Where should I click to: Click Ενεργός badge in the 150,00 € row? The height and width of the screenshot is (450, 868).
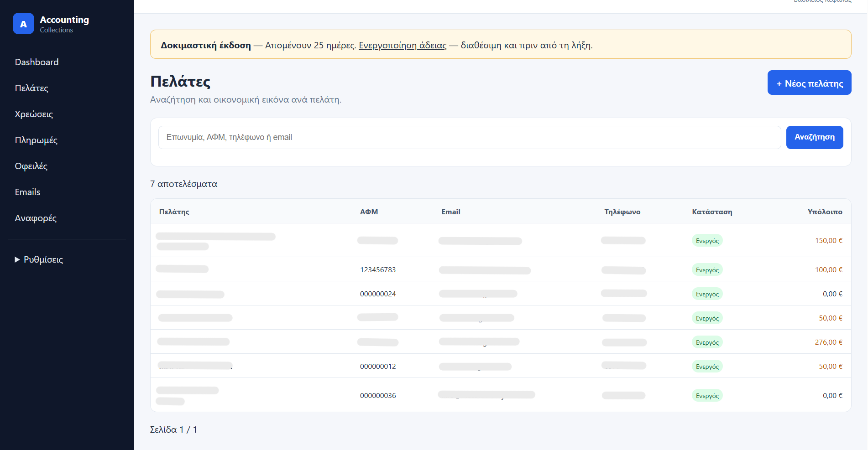point(707,241)
